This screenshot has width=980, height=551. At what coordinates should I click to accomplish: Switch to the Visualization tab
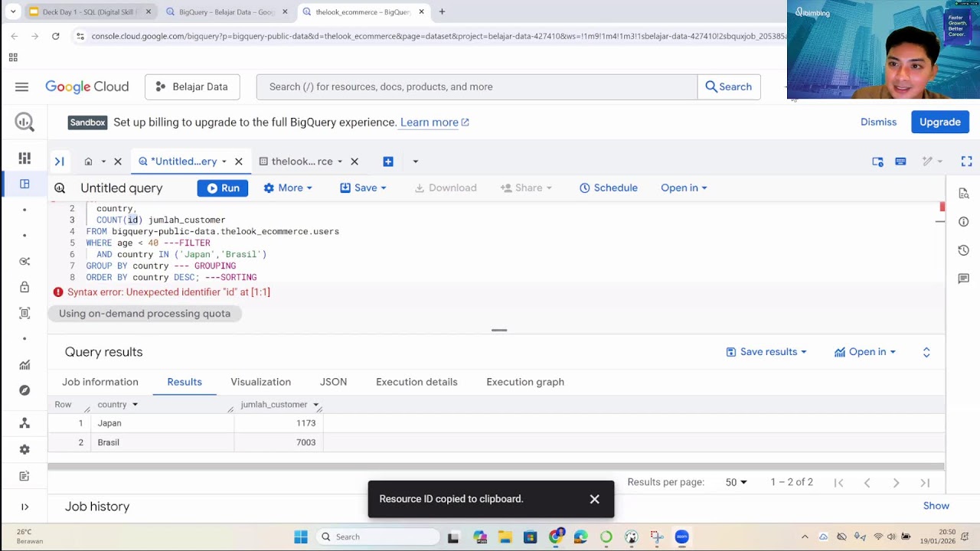click(260, 382)
